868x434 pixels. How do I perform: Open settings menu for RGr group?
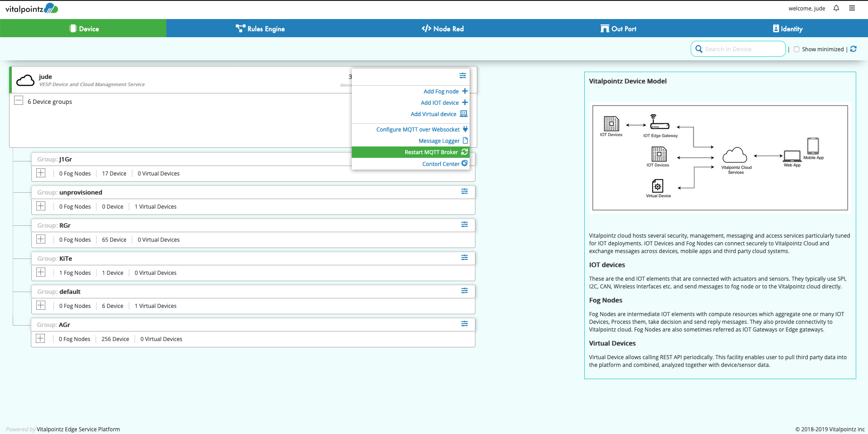465,224
